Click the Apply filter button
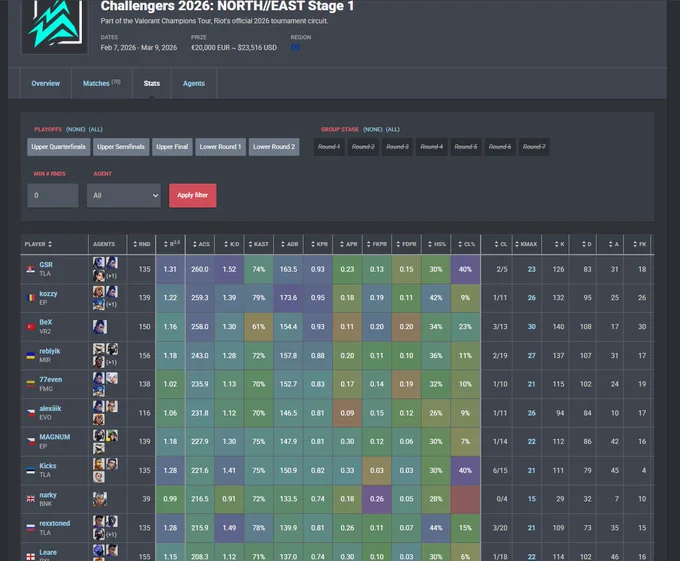The image size is (680, 561). (193, 196)
